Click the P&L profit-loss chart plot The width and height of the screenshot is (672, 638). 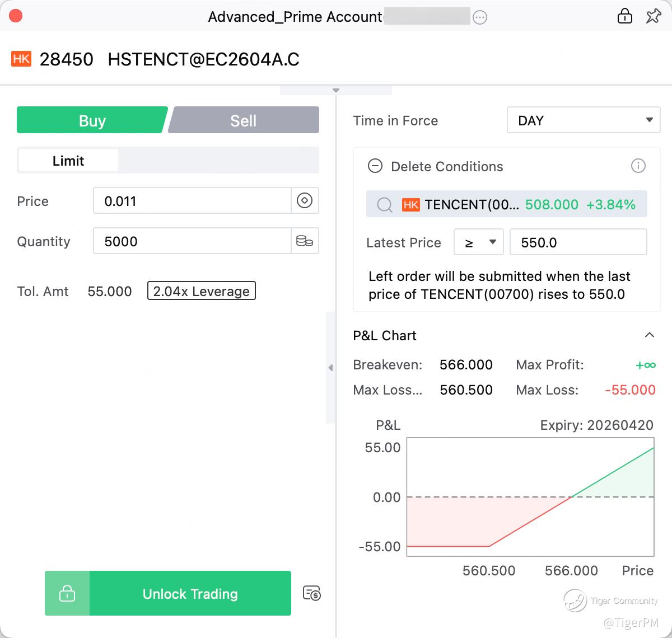(x=530, y=497)
